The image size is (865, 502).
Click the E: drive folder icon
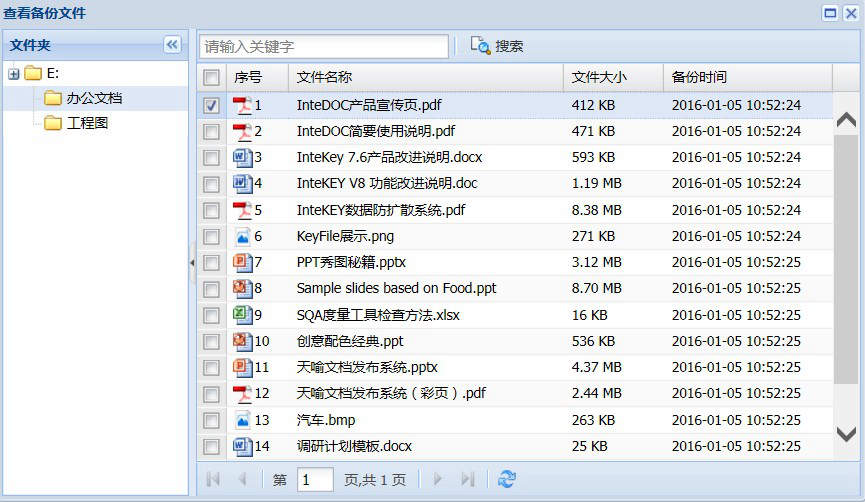coord(33,73)
